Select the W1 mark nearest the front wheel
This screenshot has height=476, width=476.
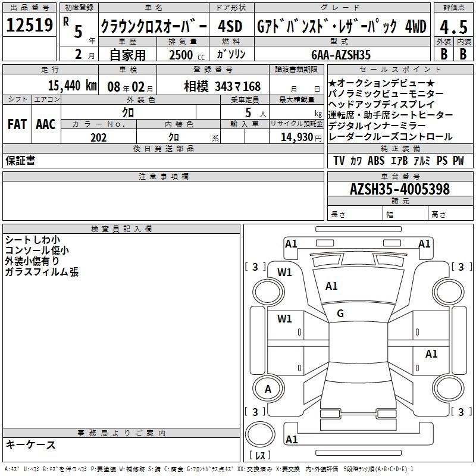[x=284, y=273]
